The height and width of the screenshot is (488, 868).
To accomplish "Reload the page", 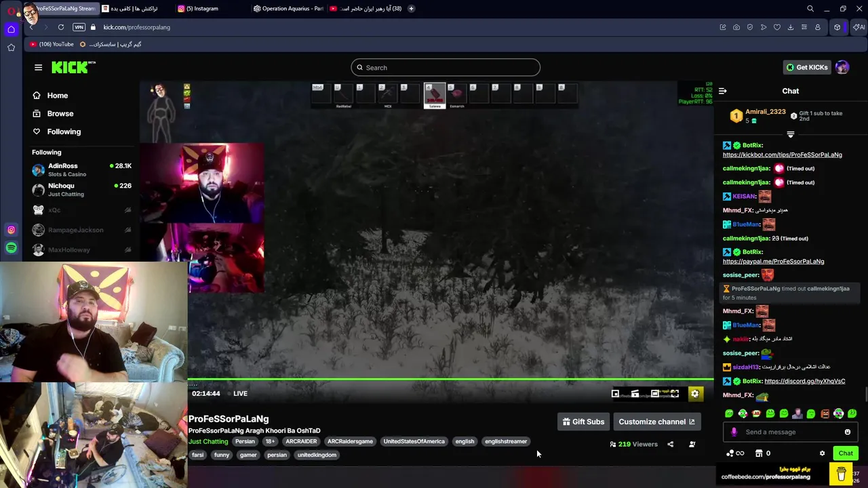I will pos(61,27).
